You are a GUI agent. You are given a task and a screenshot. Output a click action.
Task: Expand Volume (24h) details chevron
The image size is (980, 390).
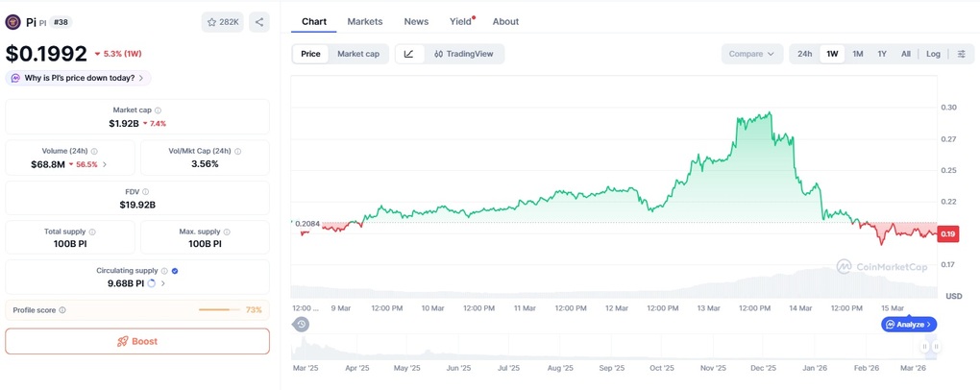tap(104, 165)
